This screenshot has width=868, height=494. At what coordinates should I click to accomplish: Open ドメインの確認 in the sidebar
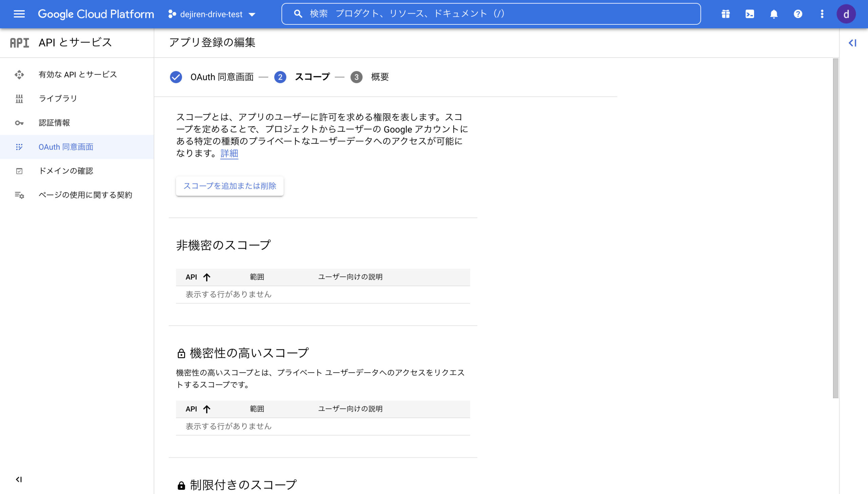pos(77,171)
